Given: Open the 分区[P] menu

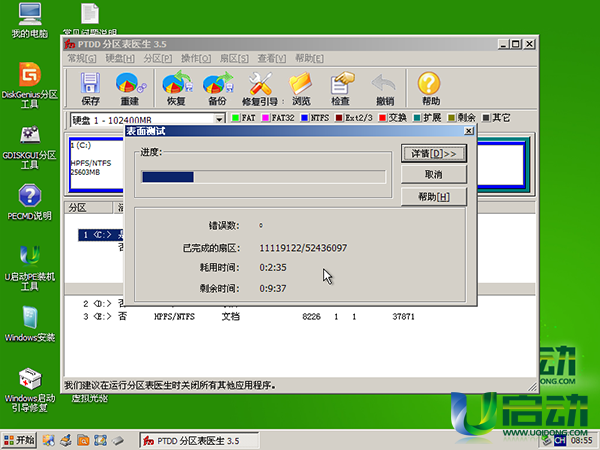Looking at the screenshot, I should (x=157, y=59).
